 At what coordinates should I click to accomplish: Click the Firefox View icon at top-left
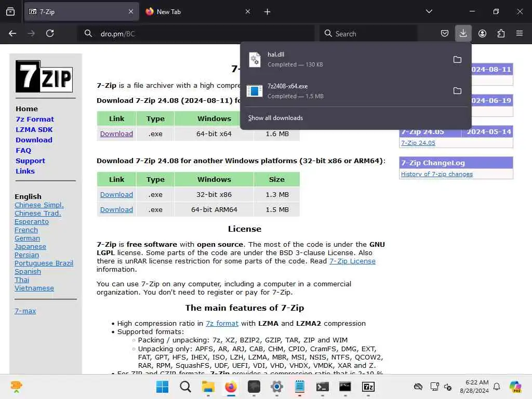tap(10, 11)
